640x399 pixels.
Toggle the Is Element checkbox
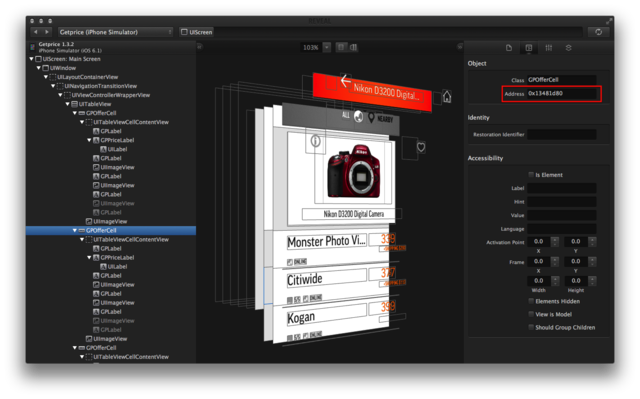(x=531, y=175)
